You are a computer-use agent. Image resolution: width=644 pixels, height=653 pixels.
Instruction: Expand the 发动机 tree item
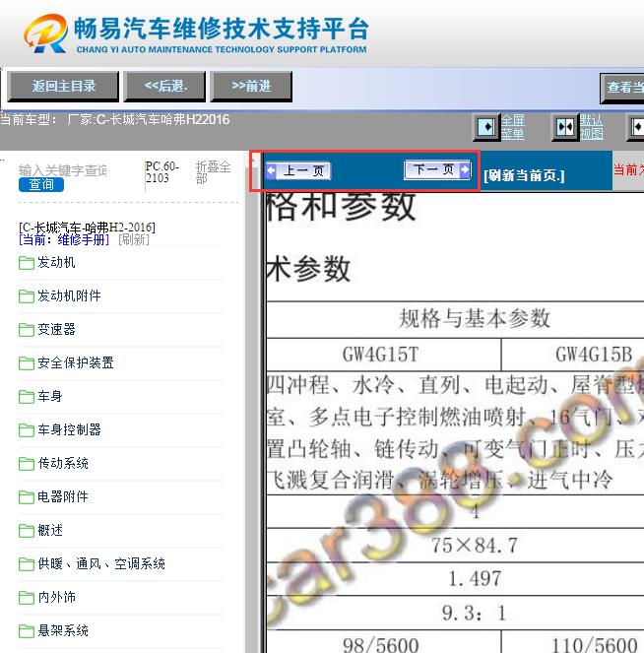(x=56, y=262)
